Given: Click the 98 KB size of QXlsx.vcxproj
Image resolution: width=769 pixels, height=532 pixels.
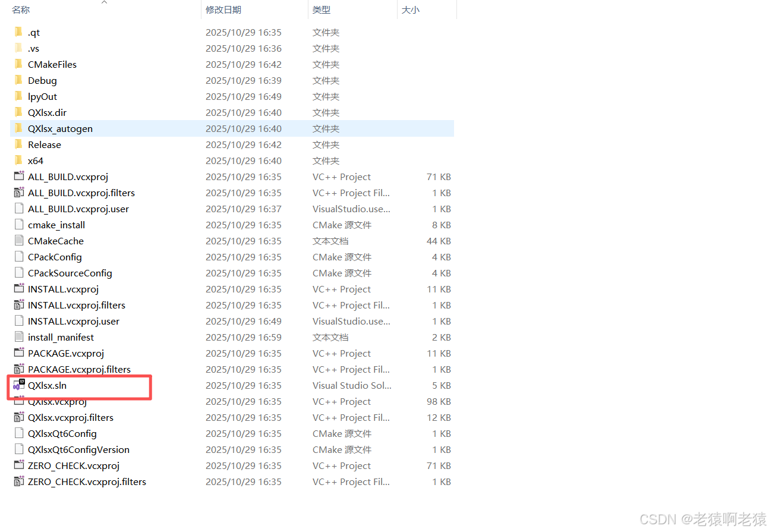Looking at the screenshot, I should coord(439,401).
